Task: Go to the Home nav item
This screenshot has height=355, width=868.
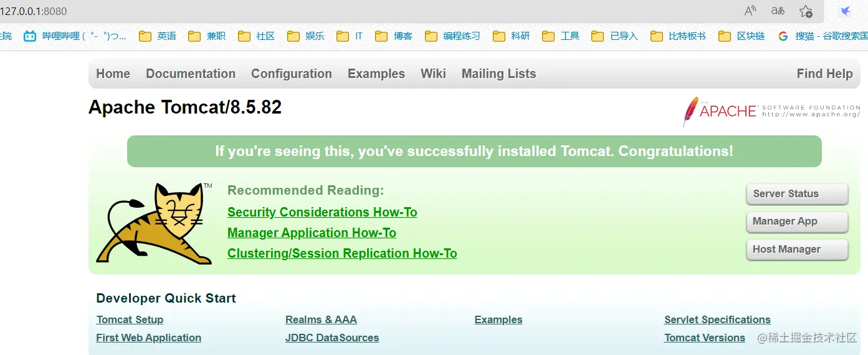Action: 113,74
